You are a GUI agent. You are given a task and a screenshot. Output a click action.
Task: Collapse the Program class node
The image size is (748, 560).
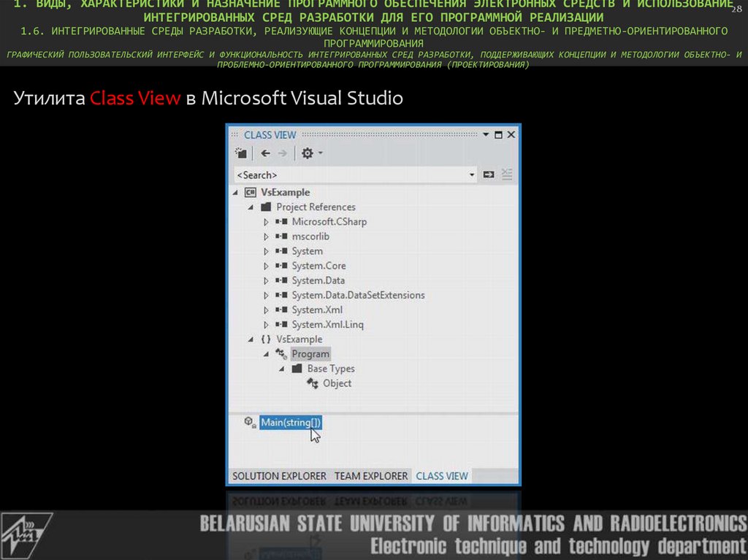click(x=266, y=354)
